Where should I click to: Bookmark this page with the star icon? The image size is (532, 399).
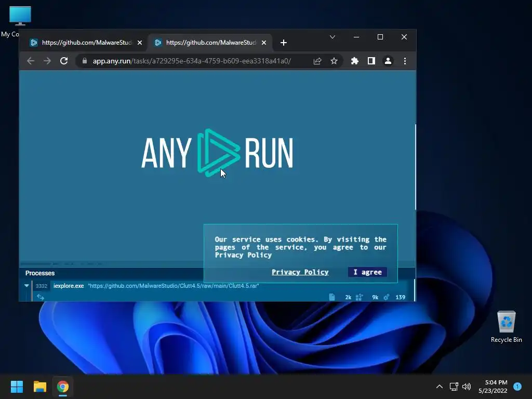[x=334, y=61]
